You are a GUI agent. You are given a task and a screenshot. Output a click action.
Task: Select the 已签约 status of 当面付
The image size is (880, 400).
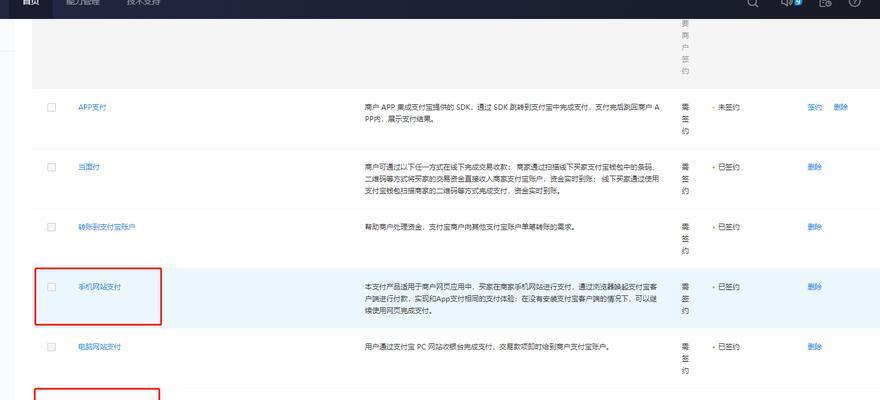(726, 167)
